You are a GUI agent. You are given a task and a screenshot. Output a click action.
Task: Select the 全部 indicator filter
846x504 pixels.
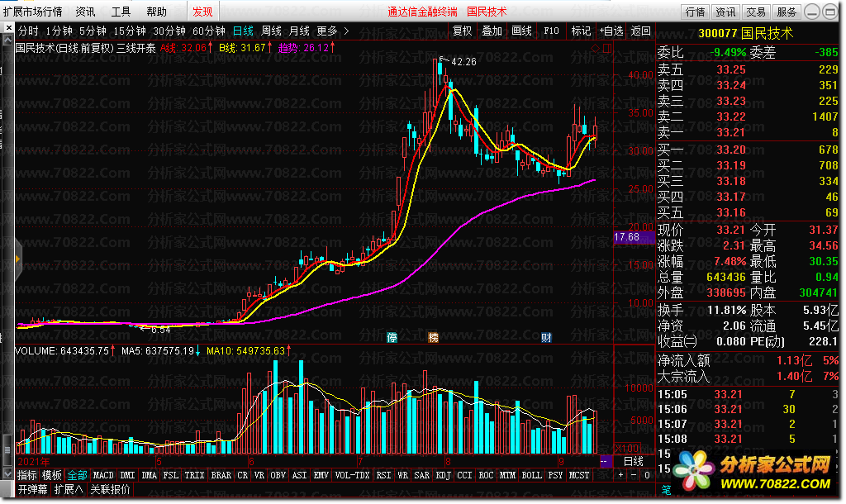click(x=77, y=475)
